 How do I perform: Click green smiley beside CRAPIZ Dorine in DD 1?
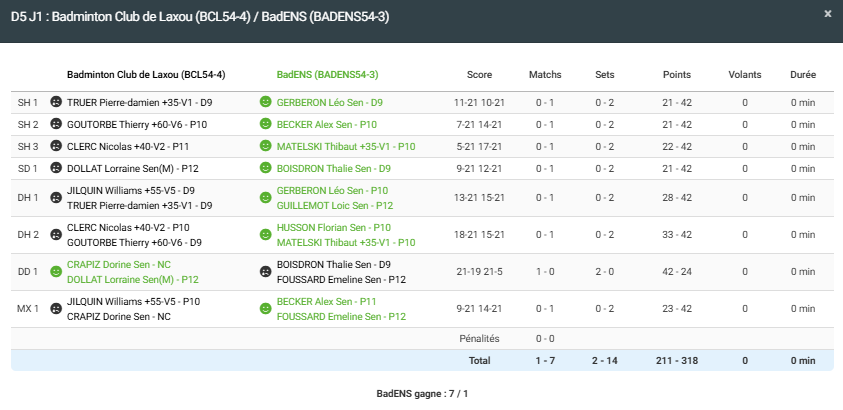(56, 272)
